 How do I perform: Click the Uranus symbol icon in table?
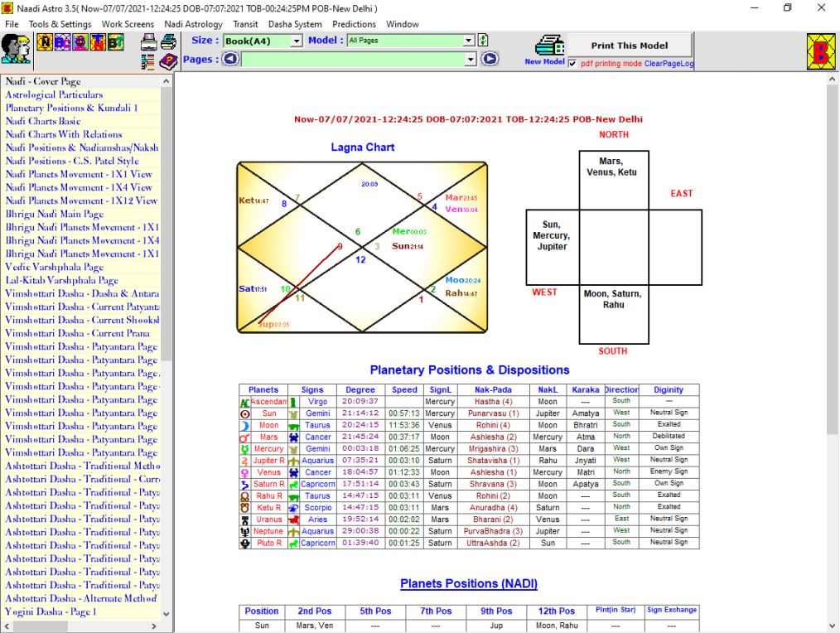point(245,520)
